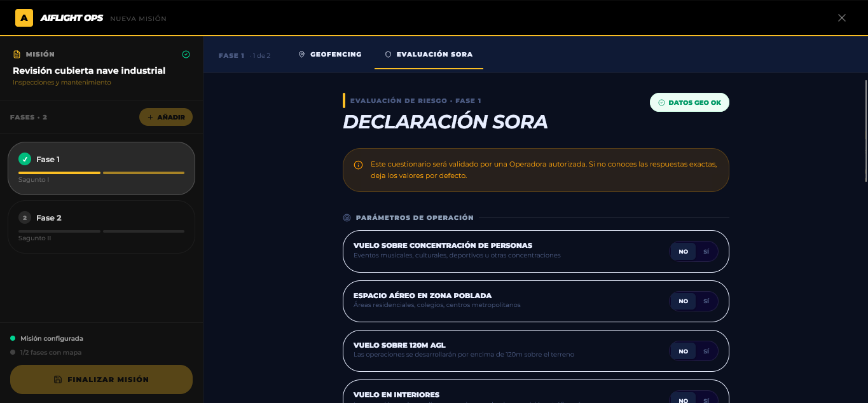The width and height of the screenshot is (868, 403).
Task: Click Fase 1 second progress bar segment
Action: (144, 172)
